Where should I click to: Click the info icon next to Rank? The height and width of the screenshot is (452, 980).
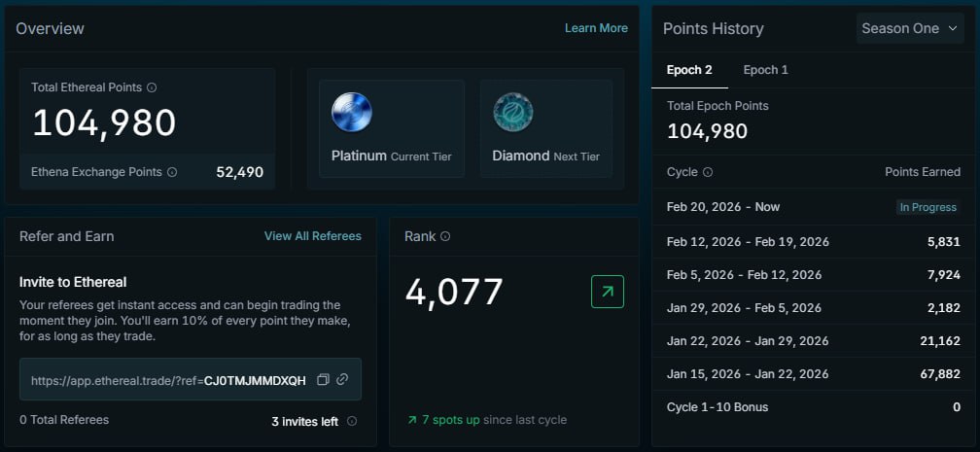(445, 236)
